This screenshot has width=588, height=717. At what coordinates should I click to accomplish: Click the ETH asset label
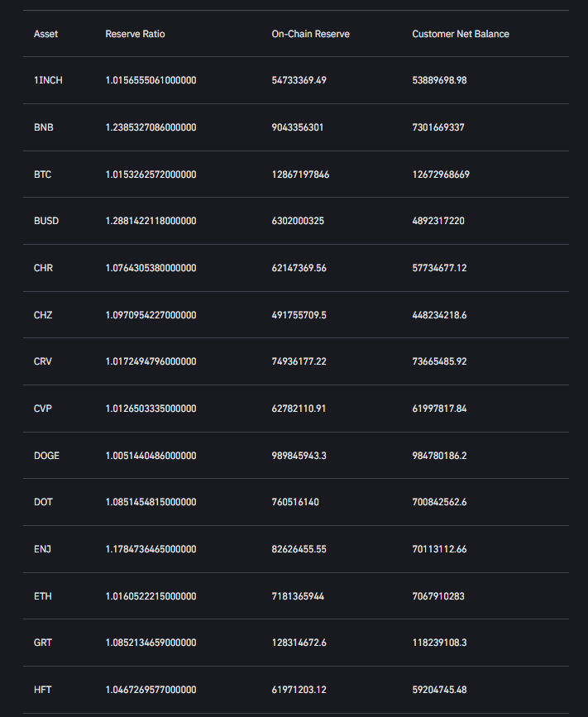[43, 596]
